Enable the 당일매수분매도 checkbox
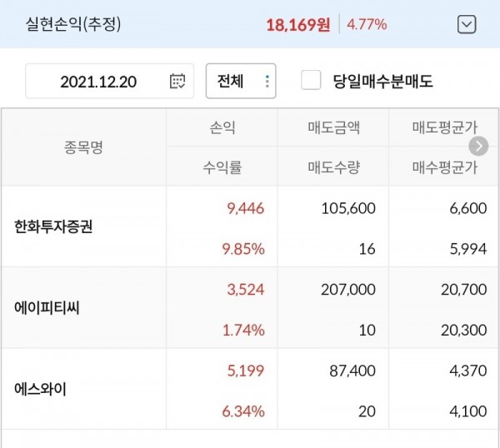 [x=311, y=81]
